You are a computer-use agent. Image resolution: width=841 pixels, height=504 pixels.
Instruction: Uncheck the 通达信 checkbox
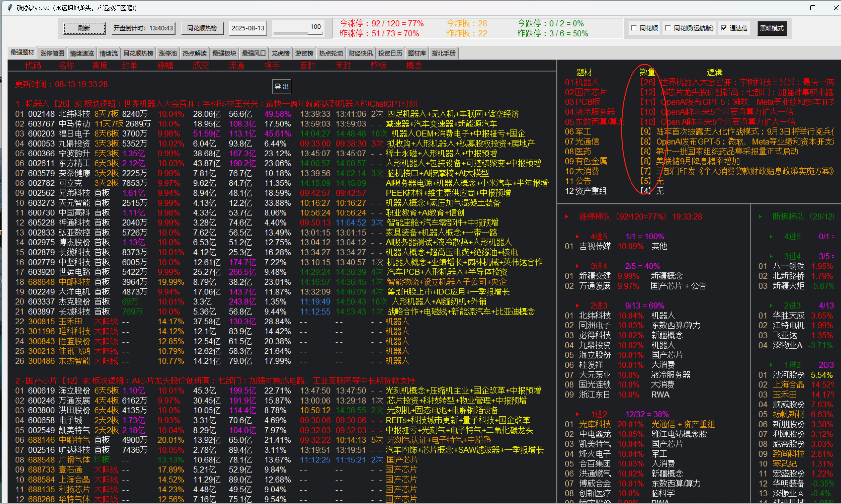[x=724, y=28]
